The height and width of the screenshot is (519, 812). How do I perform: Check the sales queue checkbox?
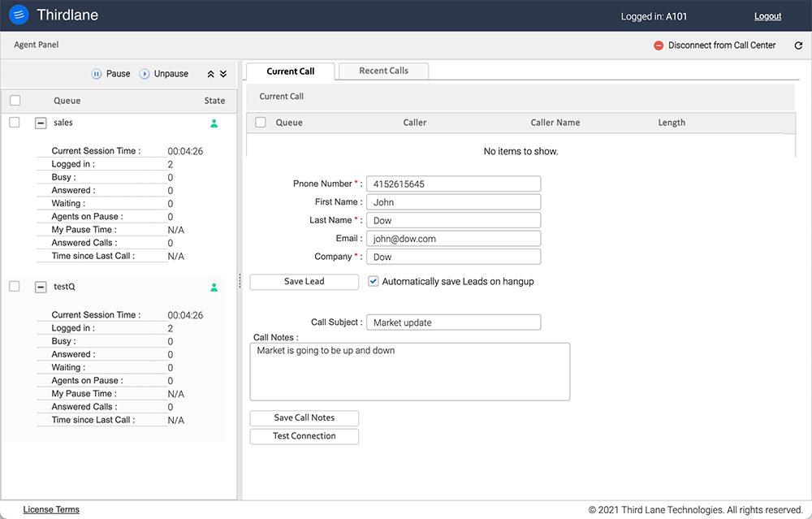tap(15, 122)
